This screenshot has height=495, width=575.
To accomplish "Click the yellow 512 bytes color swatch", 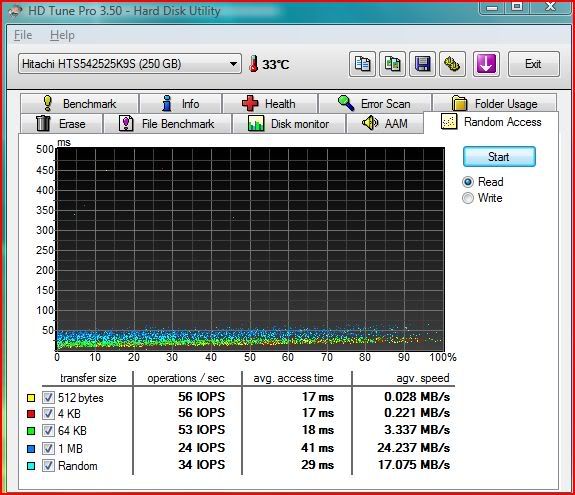I will click(x=31, y=398).
